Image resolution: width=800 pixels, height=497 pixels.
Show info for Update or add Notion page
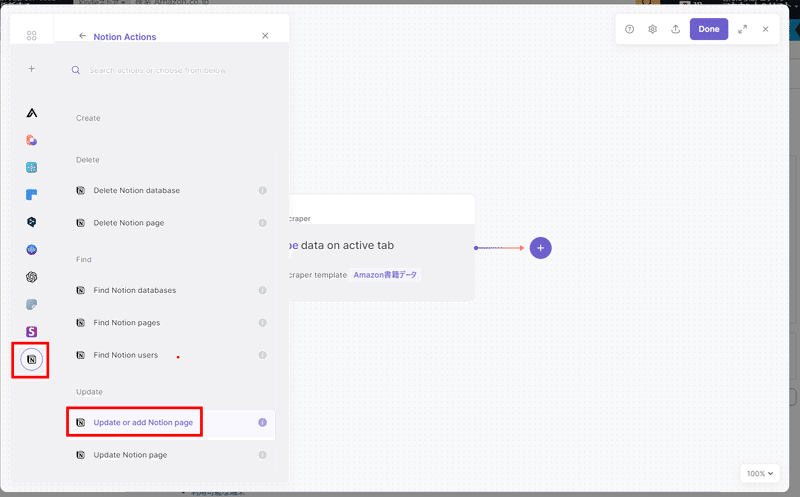tap(262, 423)
